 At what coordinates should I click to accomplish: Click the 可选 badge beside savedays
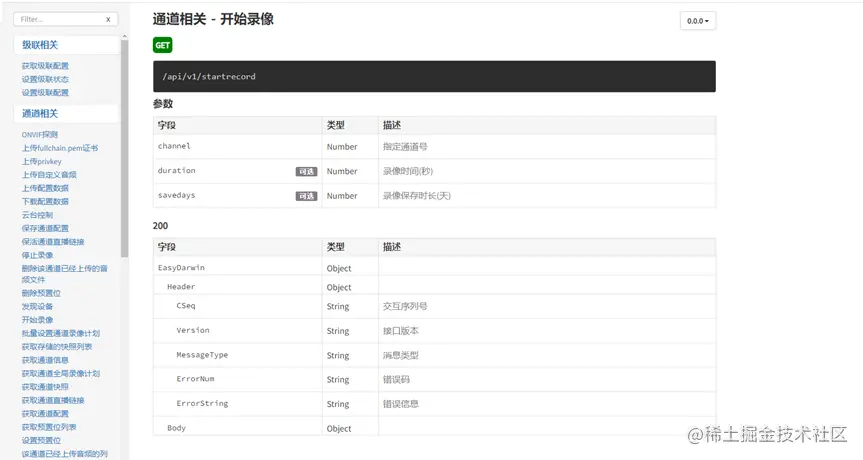[x=306, y=196]
